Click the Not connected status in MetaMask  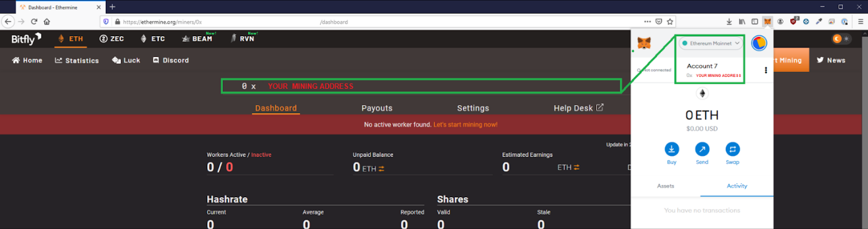pyautogui.click(x=654, y=70)
